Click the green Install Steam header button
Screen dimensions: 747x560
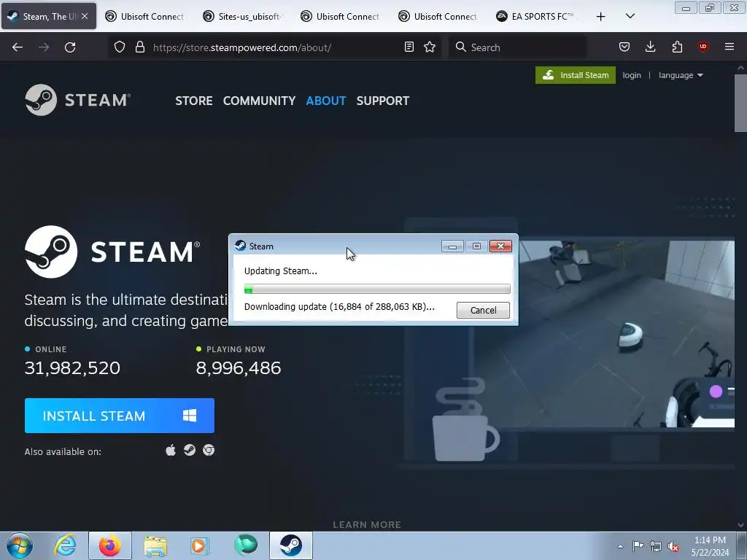click(x=575, y=75)
